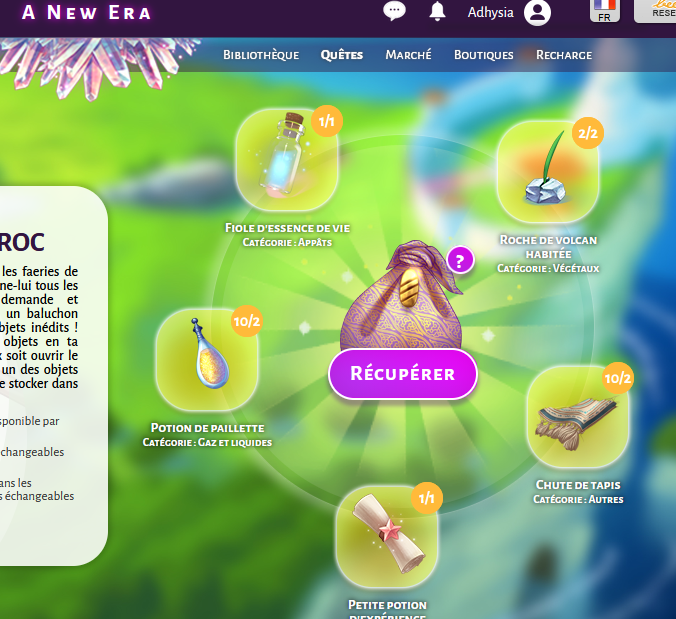Open the purple question mark help icon
This screenshot has height=619, width=676.
[x=460, y=260]
